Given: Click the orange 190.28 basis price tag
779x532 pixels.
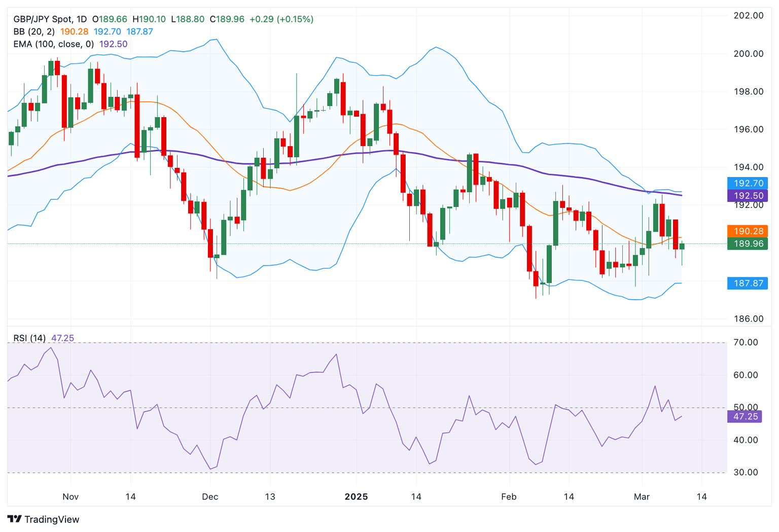Looking at the screenshot, I should click(748, 231).
